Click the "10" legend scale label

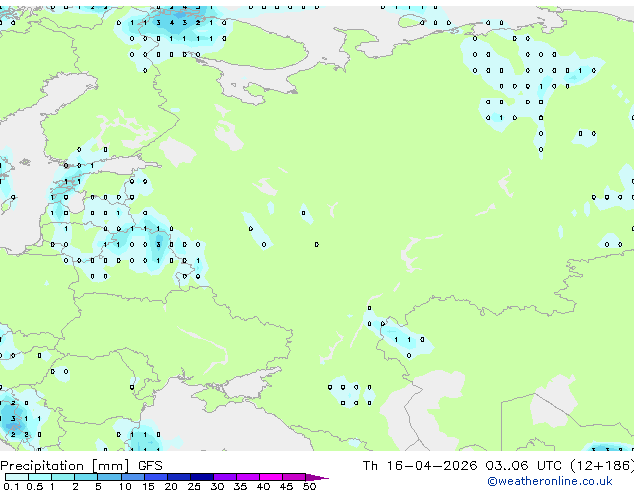coord(125,486)
